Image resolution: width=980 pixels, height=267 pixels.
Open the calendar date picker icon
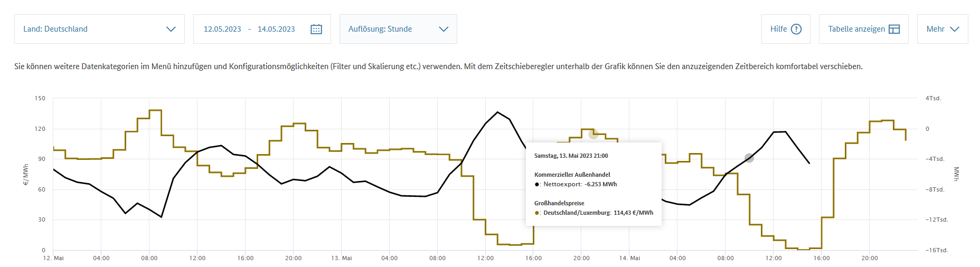pos(316,29)
